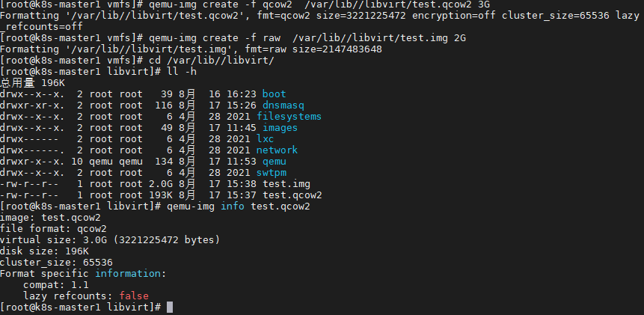Click the red 'false' lazy refcounts value

134,296
